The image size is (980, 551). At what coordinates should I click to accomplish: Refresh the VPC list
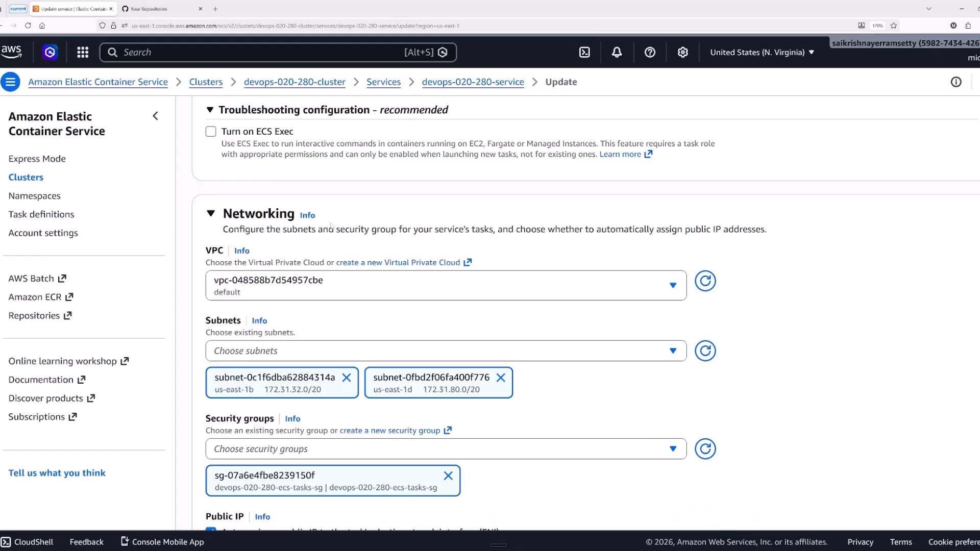coord(705,281)
